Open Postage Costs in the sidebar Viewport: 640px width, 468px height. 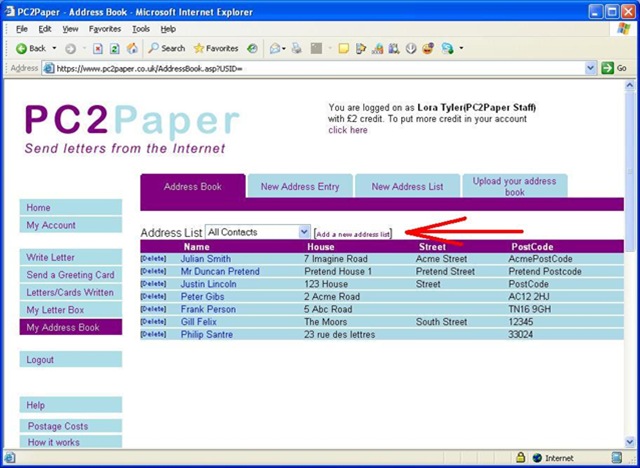(x=71, y=426)
